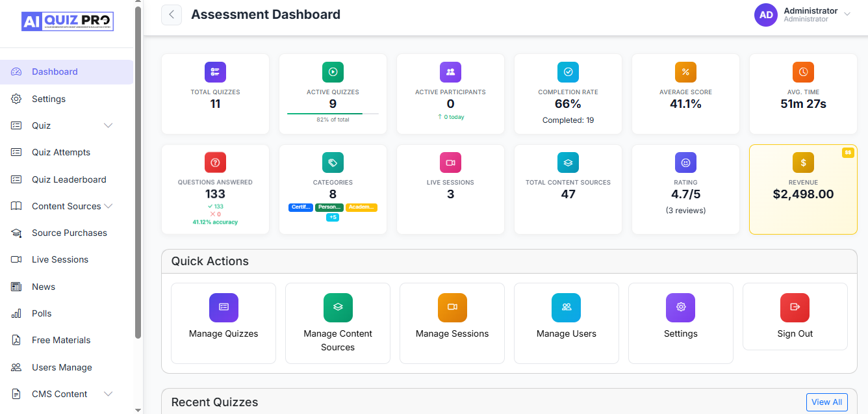The image size is (868, 414).
Task: Click the 51m 27s average time value
Action: 803,103
